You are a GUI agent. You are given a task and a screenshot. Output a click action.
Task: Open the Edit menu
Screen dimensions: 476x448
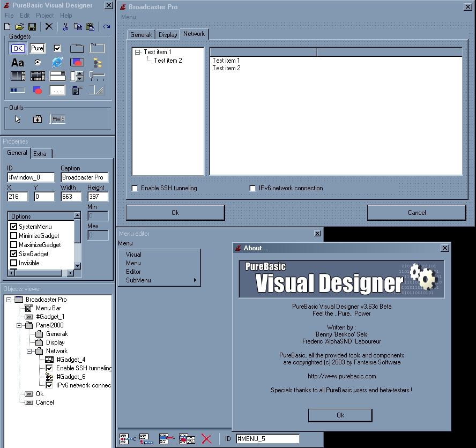pos(25,16)
